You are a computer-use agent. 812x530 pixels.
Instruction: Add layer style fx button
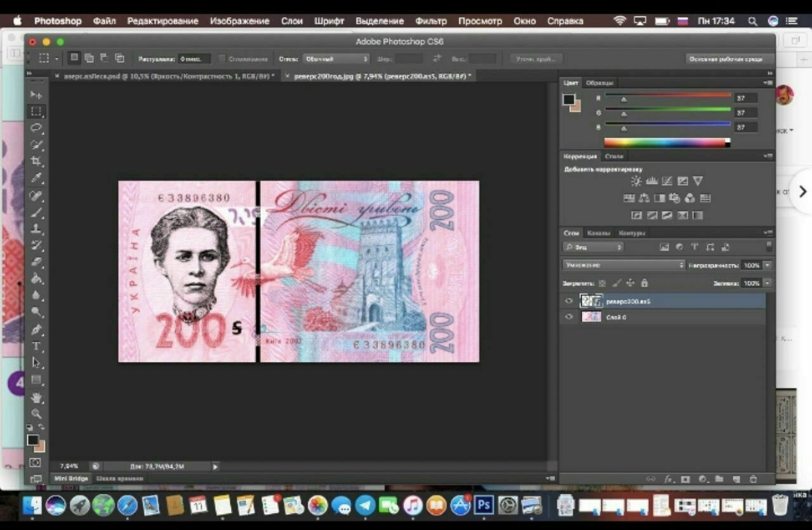coord(669,479)
